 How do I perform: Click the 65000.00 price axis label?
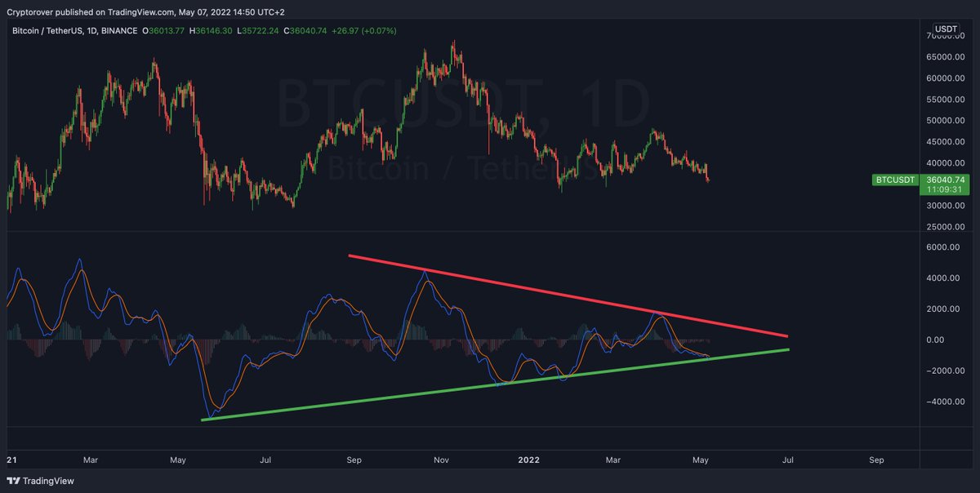(946, 58)
